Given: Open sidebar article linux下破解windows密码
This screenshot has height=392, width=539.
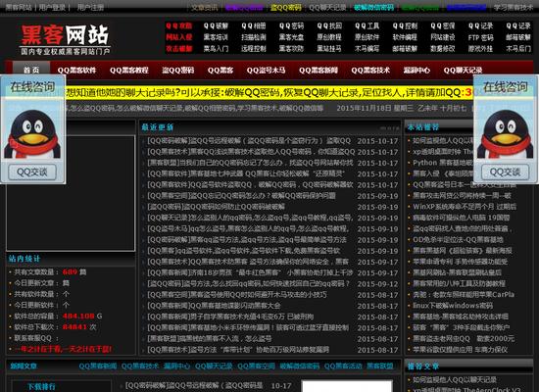Looking at the screenshot, I should click(x=453, y=306).
